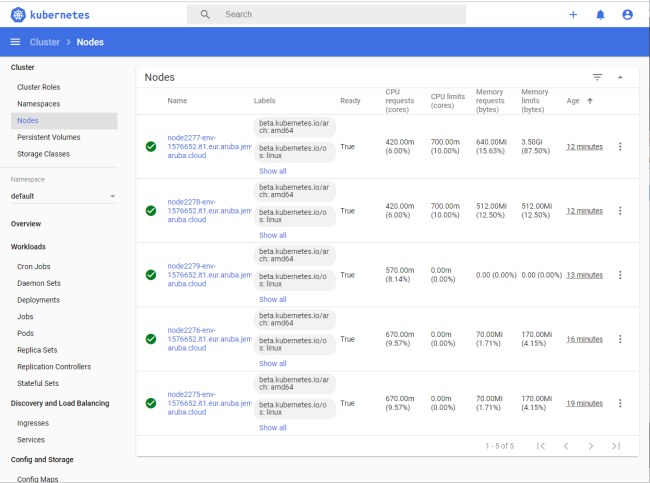Screen dimensions: 650x483
Task: Open the node2279 node link
Action: [209, 275]
